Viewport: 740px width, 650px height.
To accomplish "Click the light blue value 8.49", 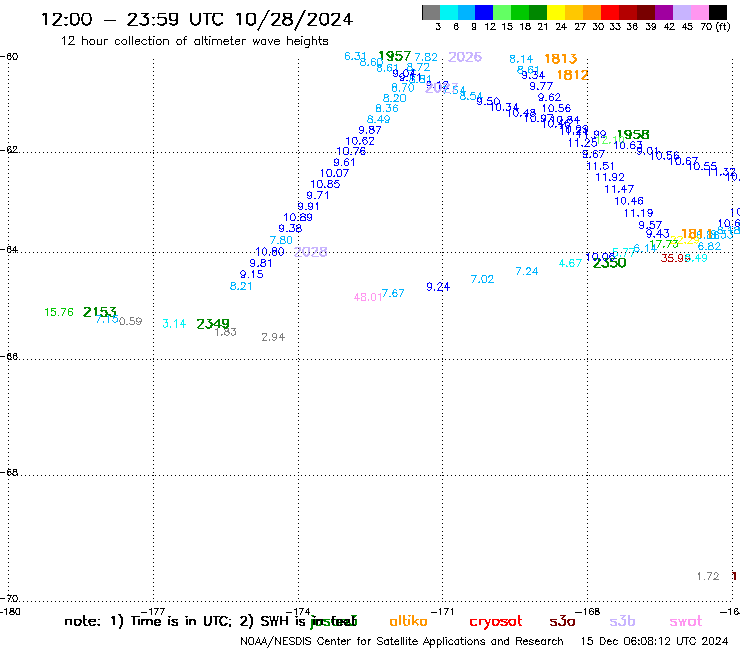I will pyautogui.click(x=378, y=119).
